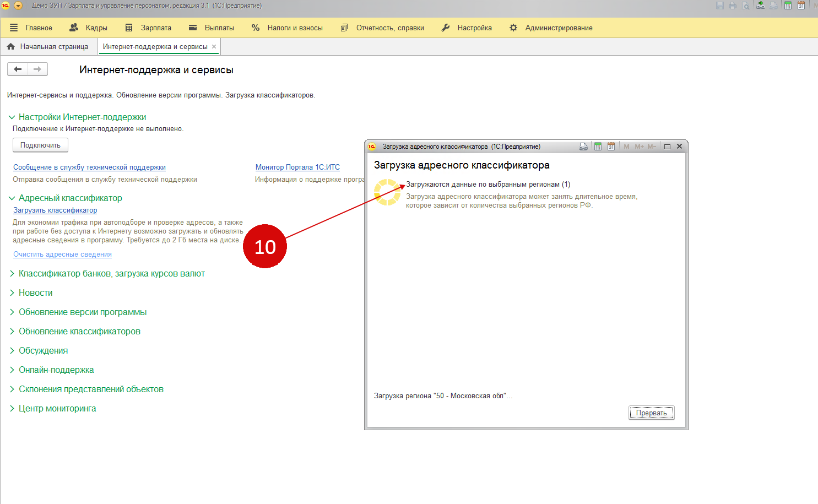Click the follow-link icon in the main title bar
818x504 pixels.
coord(760,6)
